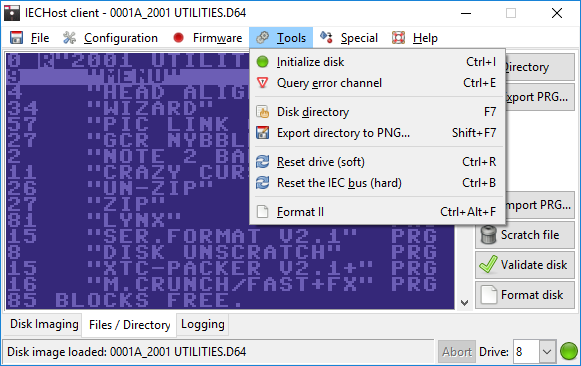Click the directory list scroll down arrow
This screenshot has width=581, height=366.
464,303
